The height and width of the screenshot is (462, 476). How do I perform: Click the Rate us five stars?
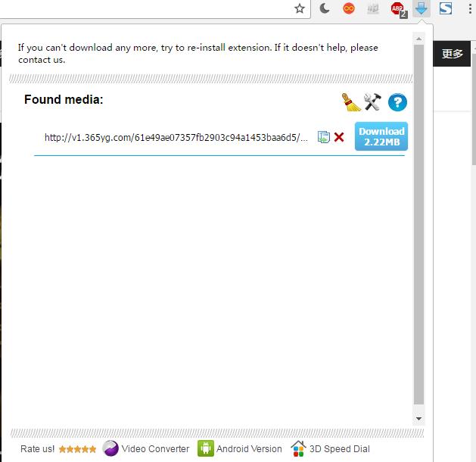click(77, 449)
